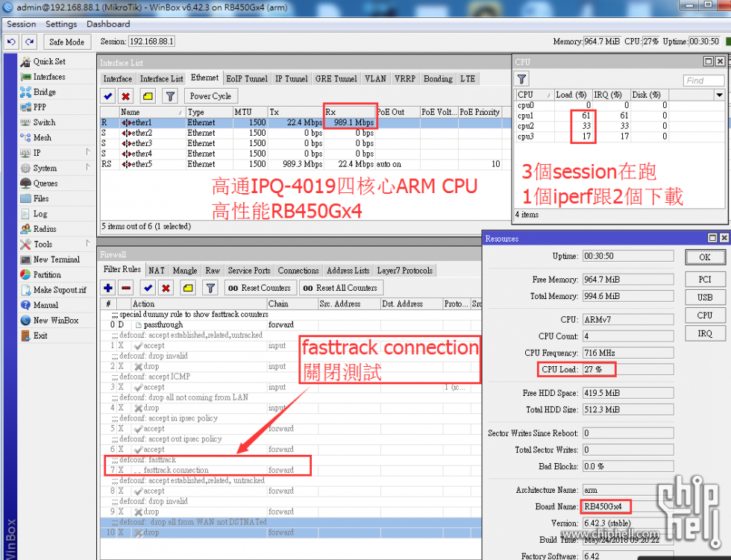This screenshot has width=731, height=560.
Task: Switch to Mangle tab in Firewall
Action: coord(185,271)
